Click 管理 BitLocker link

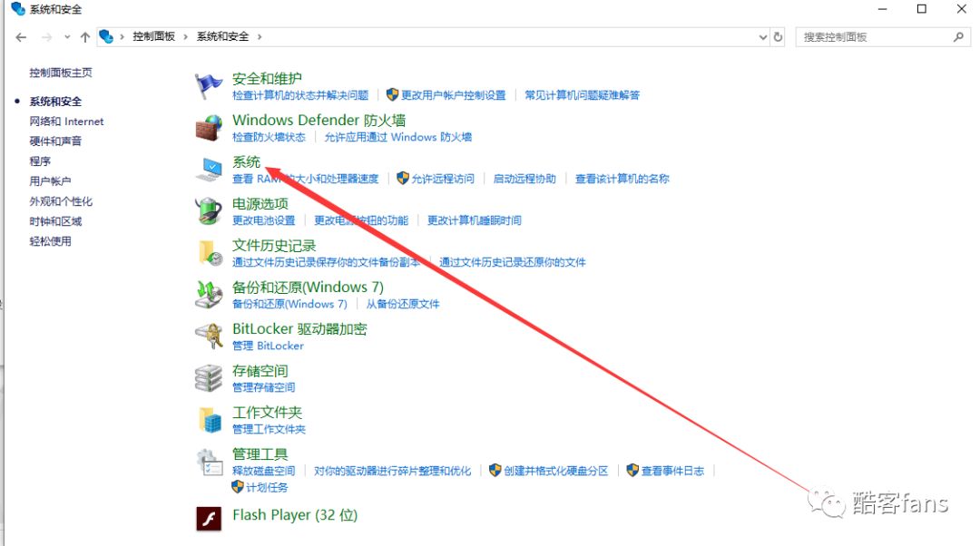click(268, 346)
